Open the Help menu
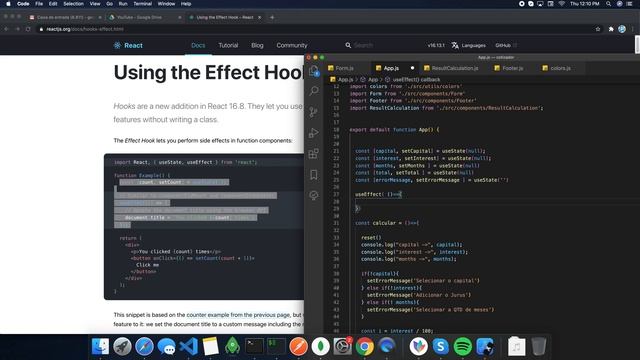This screenshot has height=360, width=640. tap(186, 4)
